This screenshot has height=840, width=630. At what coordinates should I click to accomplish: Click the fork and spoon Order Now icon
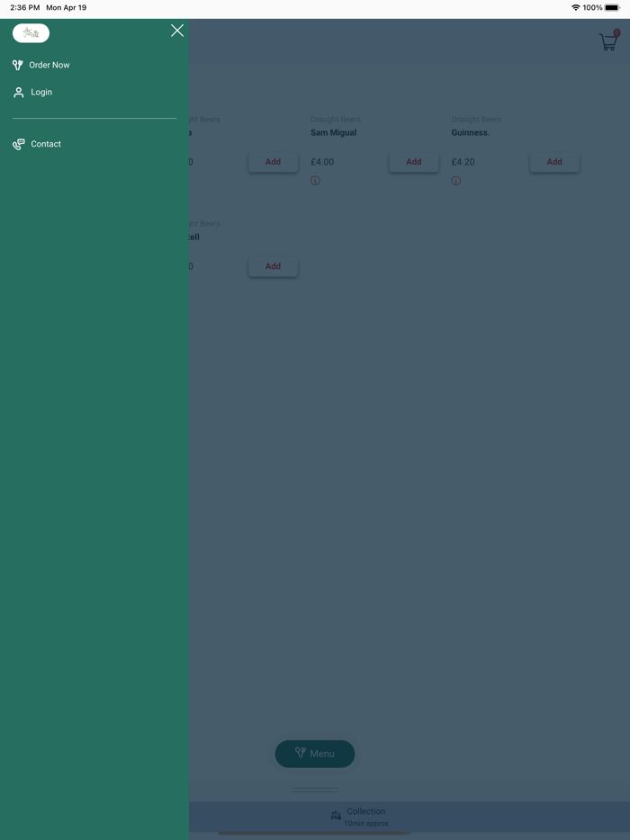(18, 65)
